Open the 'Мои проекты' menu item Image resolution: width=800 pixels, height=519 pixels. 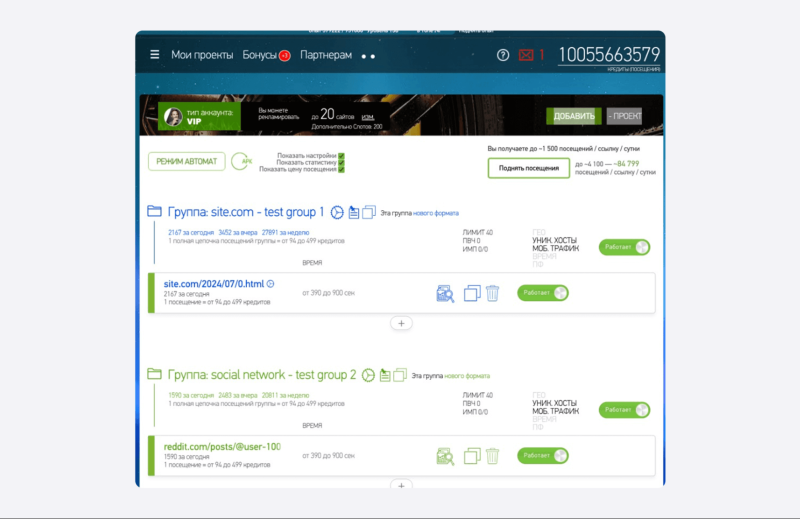[x=202, y=55]
